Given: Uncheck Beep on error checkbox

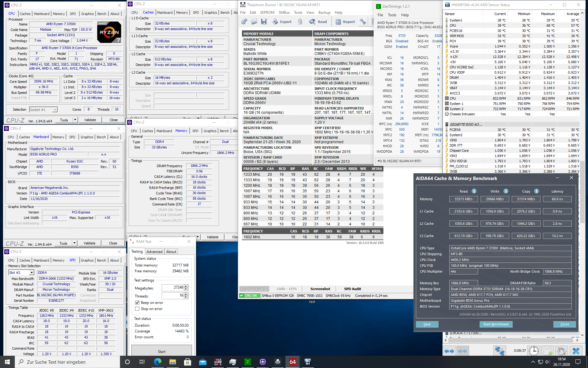Looking at the screenshot, I should (137, 303).
